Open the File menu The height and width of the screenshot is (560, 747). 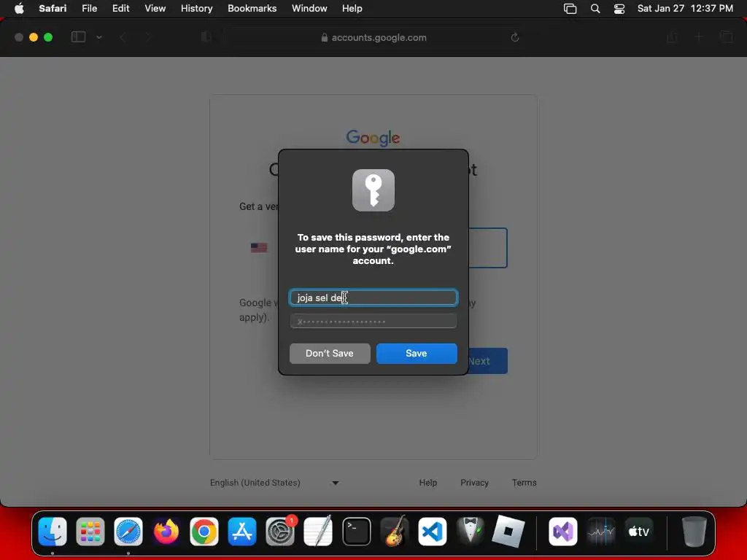89,9
